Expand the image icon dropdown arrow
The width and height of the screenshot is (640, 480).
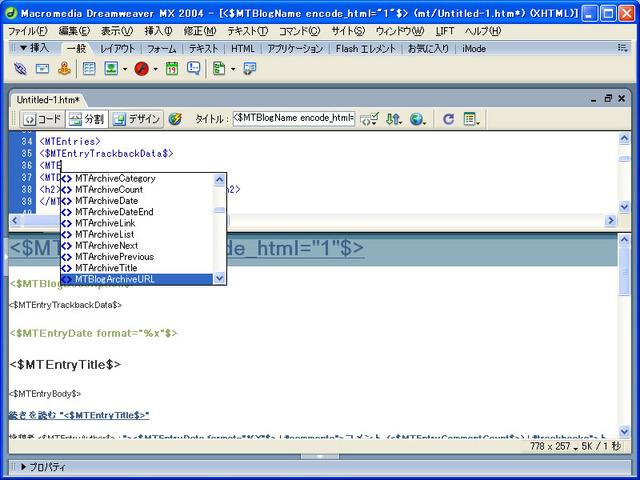125,69
